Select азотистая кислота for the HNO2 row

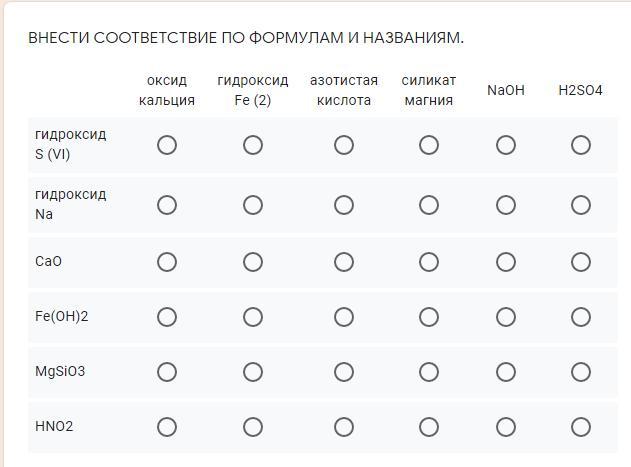click(x=344, y=427)
